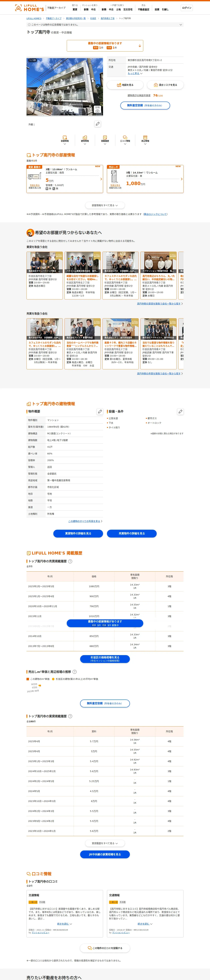Screen dimensions: 210x980
Task: Expand もっと見る under transit info
Action: (135, 73)
